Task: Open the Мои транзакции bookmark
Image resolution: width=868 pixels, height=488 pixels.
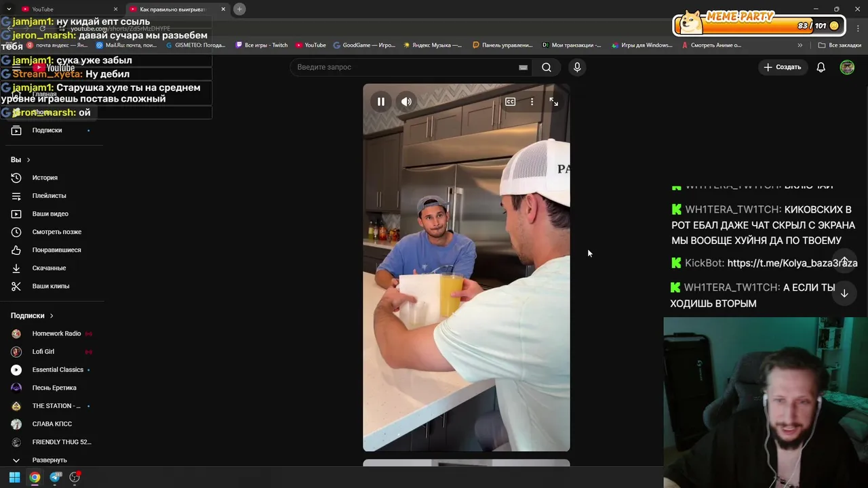Action: pos(572,45)
